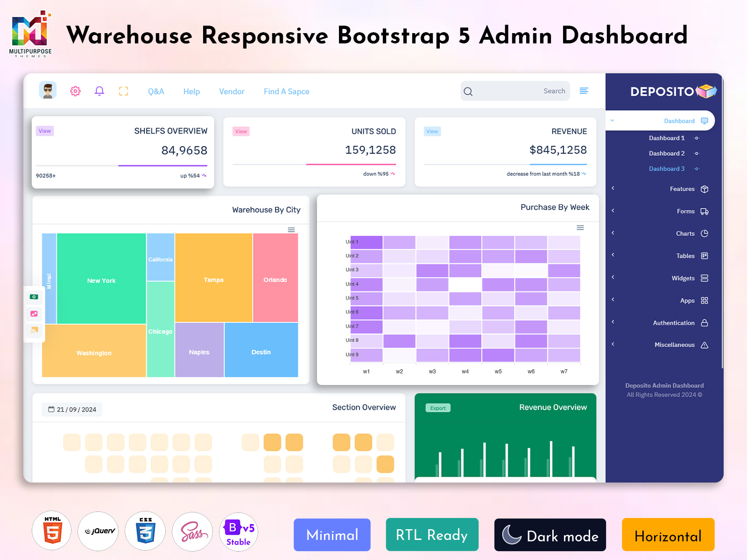Screen dimensions: 747x560
Task: Open Warehouse By City chart menu
Action: pyautogui.click(x=291, y=230)
